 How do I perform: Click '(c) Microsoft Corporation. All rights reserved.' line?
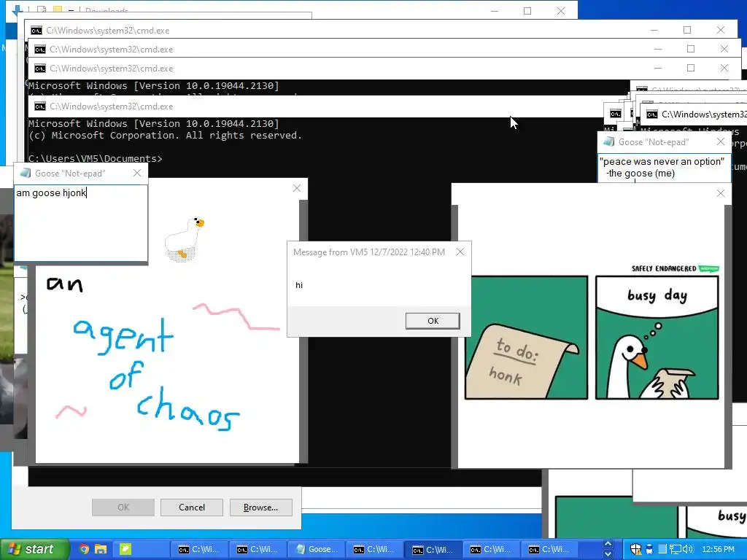[x=165, y=135]
